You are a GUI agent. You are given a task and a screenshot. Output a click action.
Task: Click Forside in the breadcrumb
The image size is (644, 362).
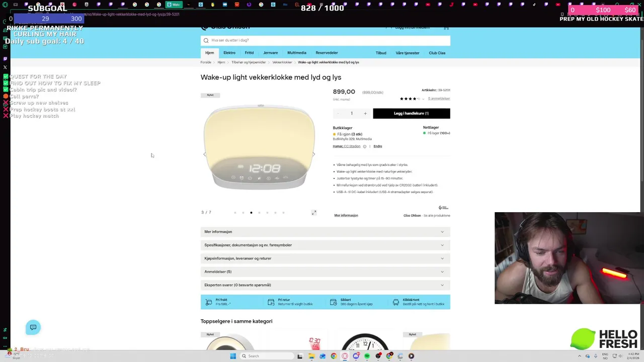tap(206, 62)
